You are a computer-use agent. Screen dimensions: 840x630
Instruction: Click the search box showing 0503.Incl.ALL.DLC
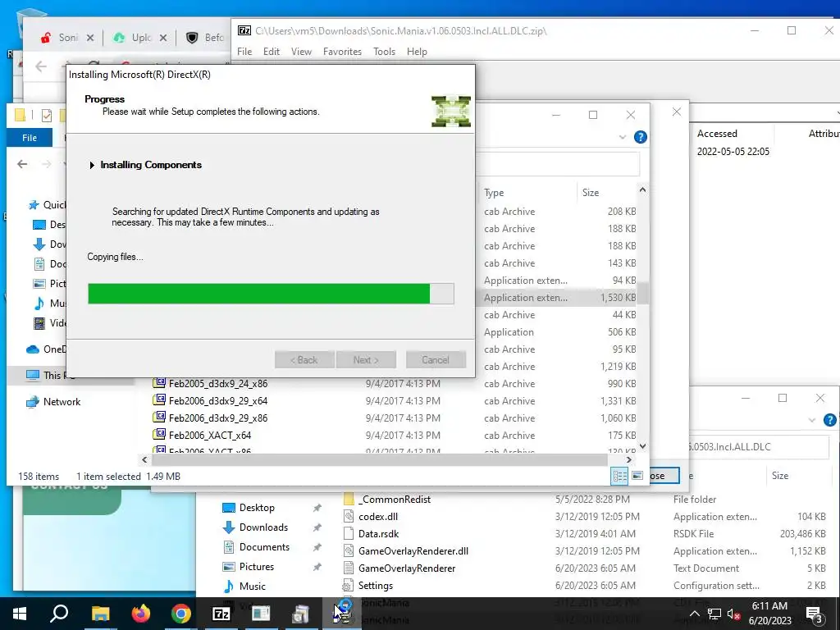click(758, 447)
